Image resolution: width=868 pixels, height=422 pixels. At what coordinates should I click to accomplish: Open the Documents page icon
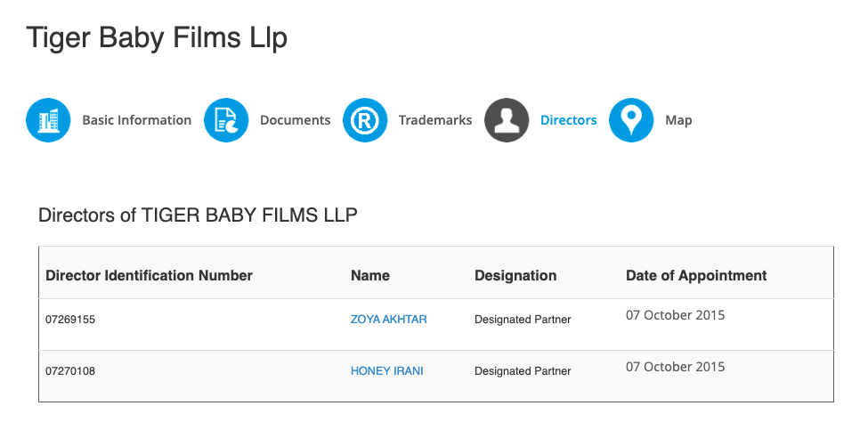point(226,120)
